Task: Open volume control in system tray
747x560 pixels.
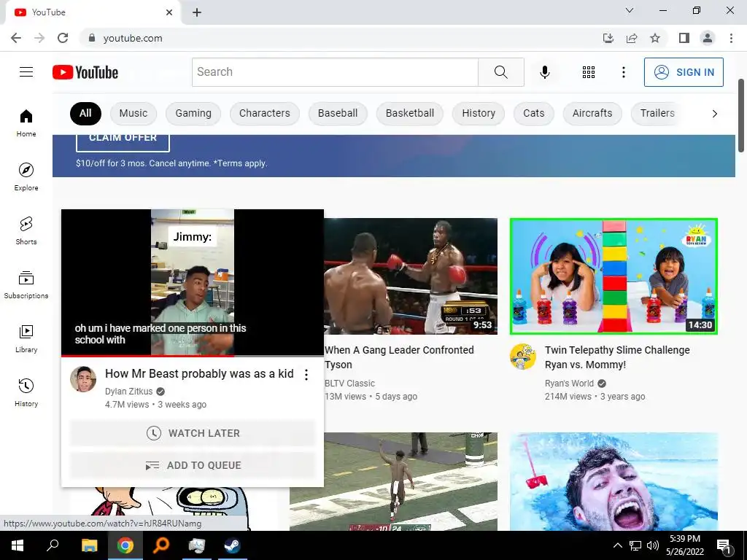Action: click(653, 545)
